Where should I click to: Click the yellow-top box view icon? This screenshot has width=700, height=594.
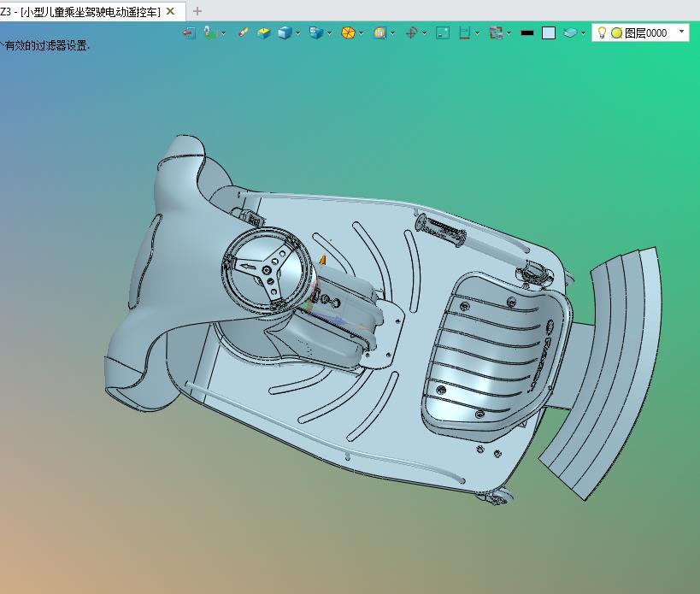coord(264,33)
